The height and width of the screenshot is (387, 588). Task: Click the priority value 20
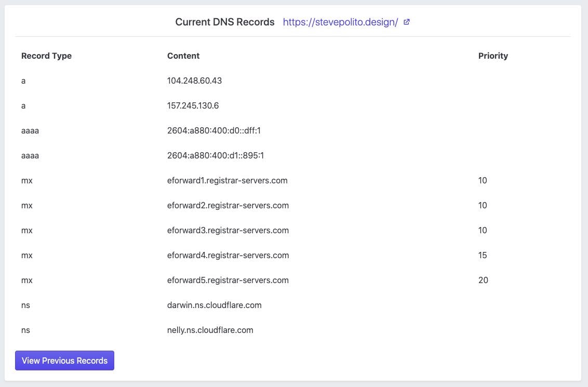coord(483,280)
